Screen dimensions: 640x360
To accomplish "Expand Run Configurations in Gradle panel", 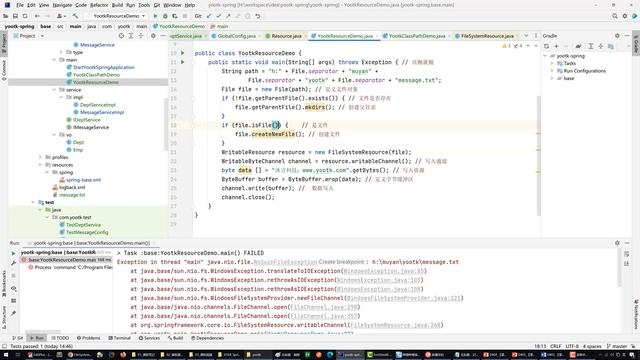I will [552, 71].
